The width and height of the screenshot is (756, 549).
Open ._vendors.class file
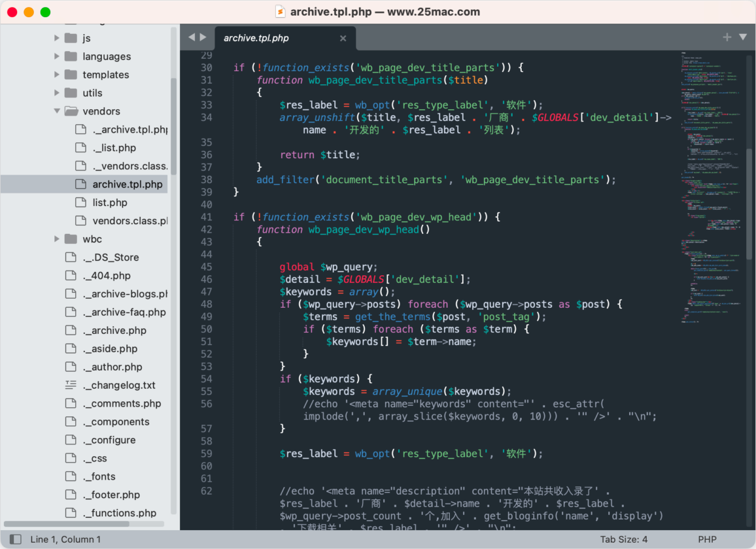click(x=130, y=166)
